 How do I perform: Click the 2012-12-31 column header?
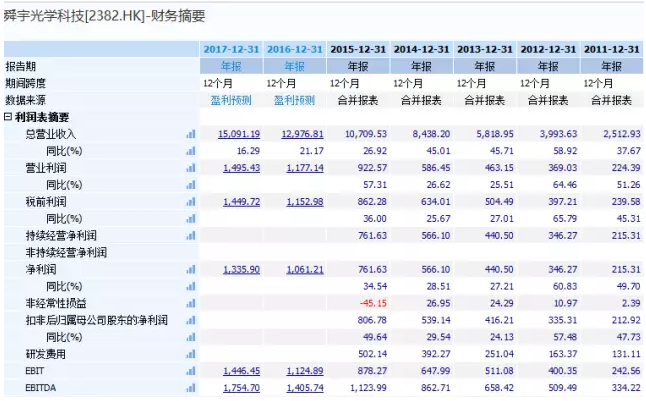[548, 49]
